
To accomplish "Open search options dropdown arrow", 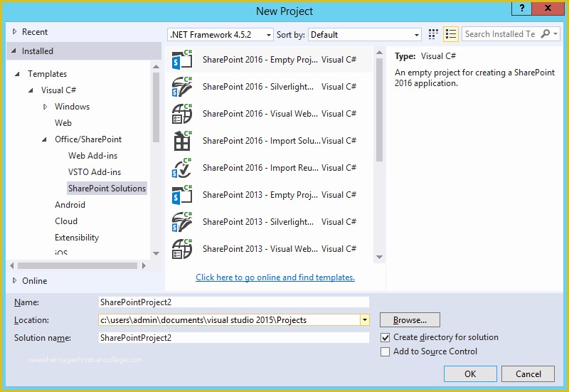I will point(555,33).
